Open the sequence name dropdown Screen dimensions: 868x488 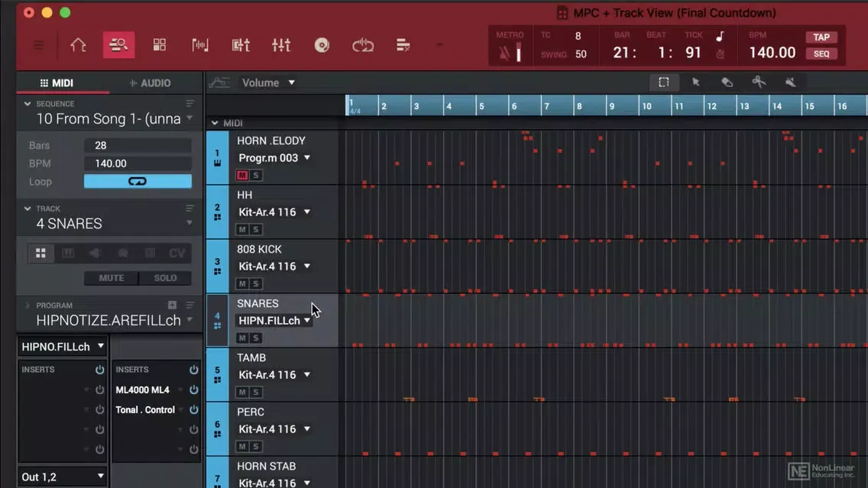pyautogui.click(x=189, y=118)
